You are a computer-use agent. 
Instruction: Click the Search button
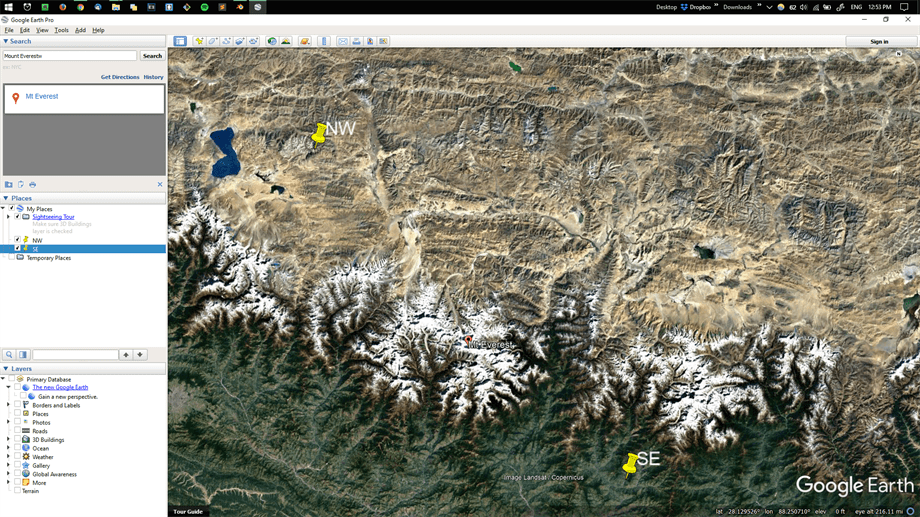pos(153,56)
